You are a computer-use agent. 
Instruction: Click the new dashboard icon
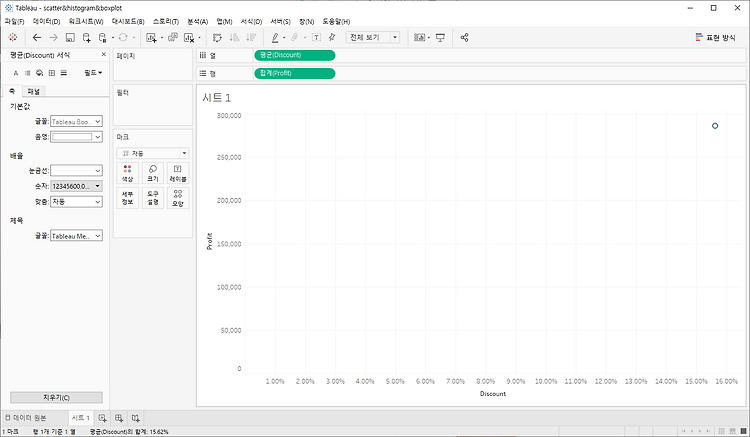coord(119,418)
